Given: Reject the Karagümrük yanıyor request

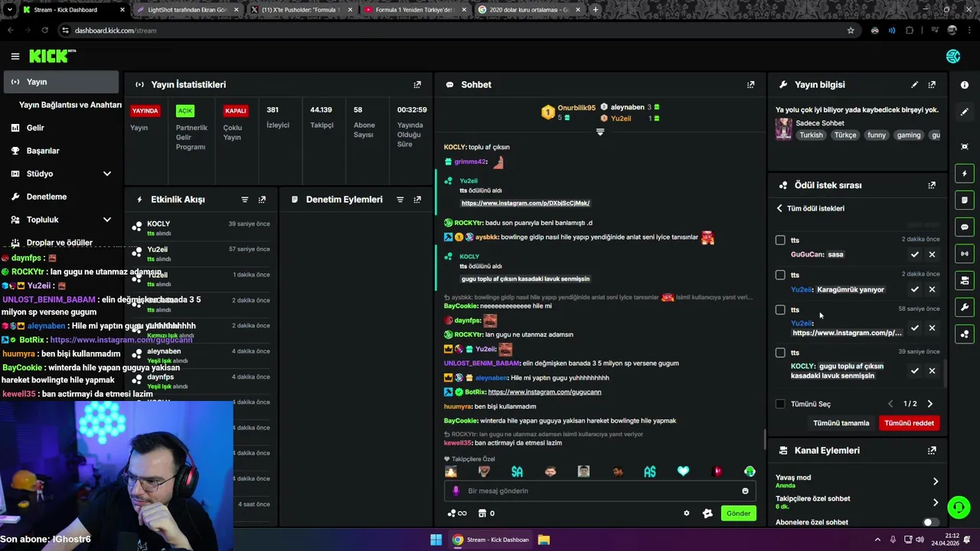Looking at the screenshot, I should (x=932, y=289).
